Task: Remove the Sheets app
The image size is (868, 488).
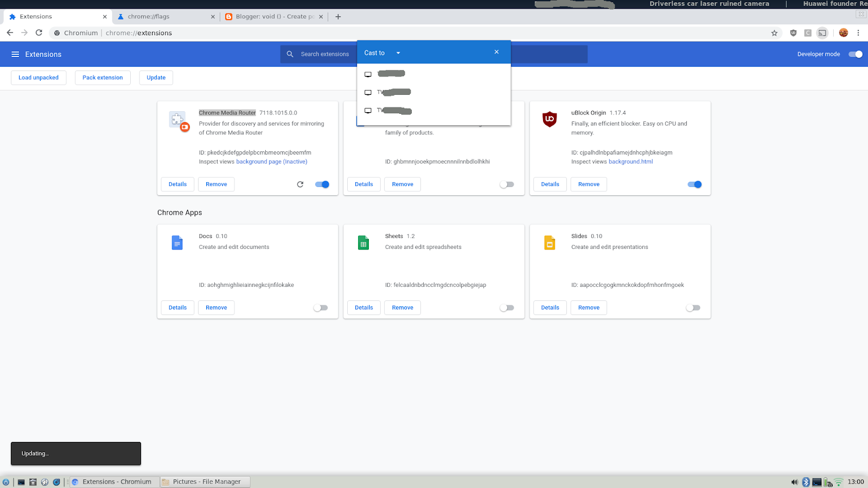Action: (x=403, y=308)
